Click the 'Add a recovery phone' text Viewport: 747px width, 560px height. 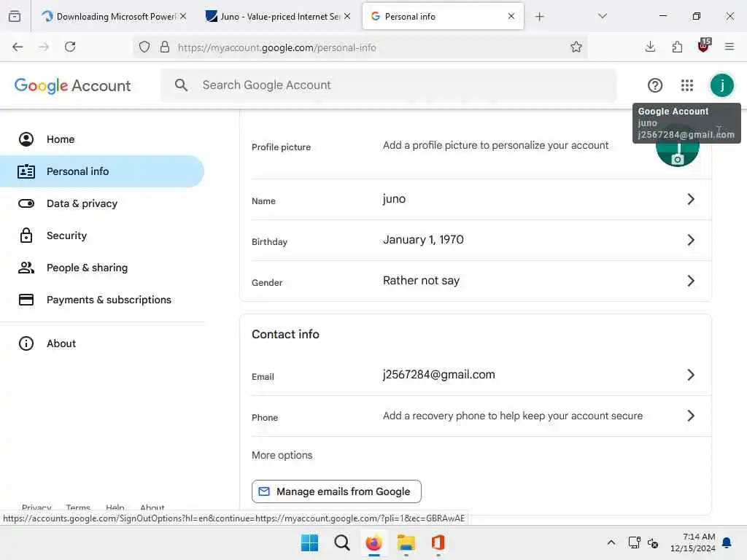513,416
